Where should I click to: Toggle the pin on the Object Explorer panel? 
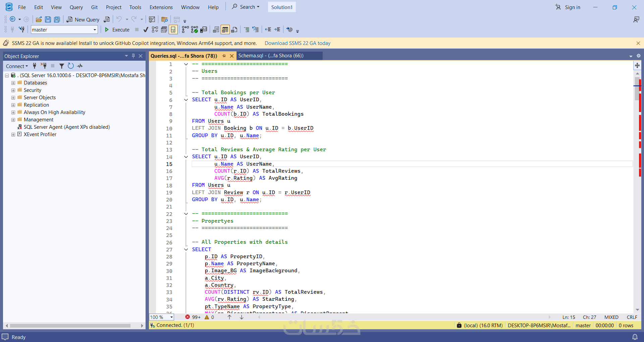click(133, 56)
